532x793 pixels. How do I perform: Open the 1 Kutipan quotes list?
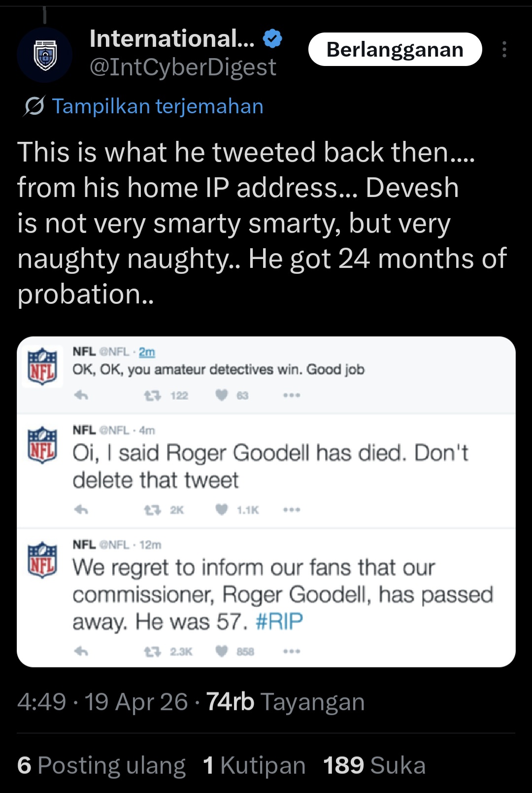pos(254,765)
